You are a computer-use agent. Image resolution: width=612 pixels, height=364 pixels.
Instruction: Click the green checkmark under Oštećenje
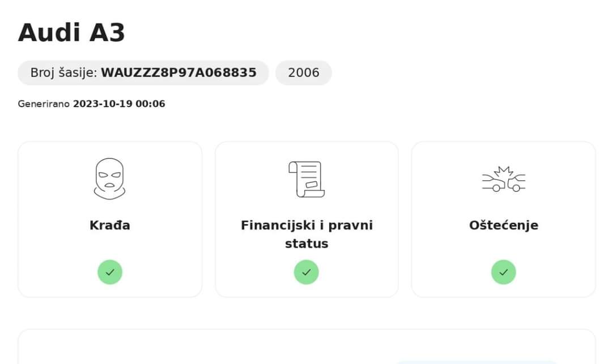[x=503, y=272]
